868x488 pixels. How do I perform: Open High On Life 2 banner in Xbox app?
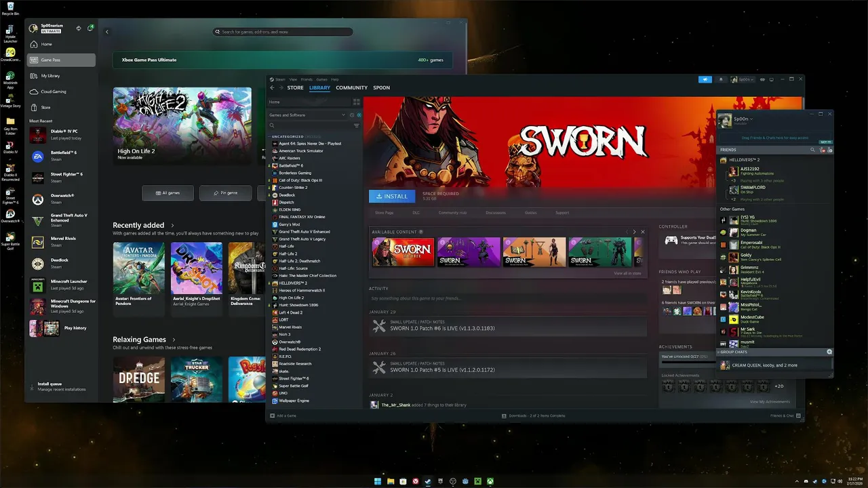pos(182,125)
